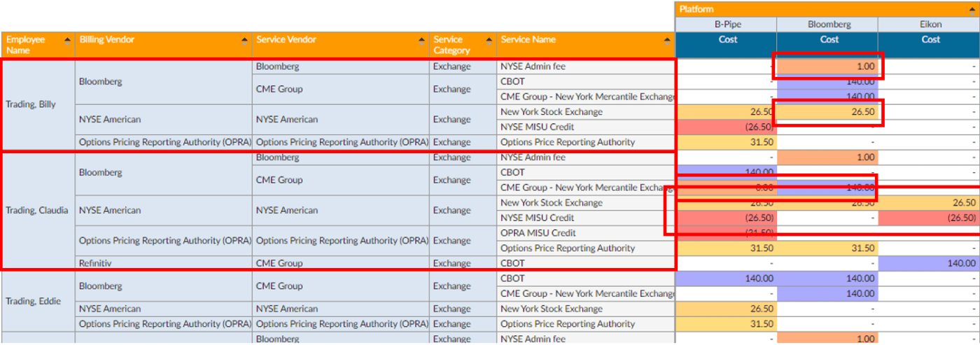Click Eddie's Bloomberg New York Mercantile 140.00
This screenshot has height=345, width=980.
point(827,293)
